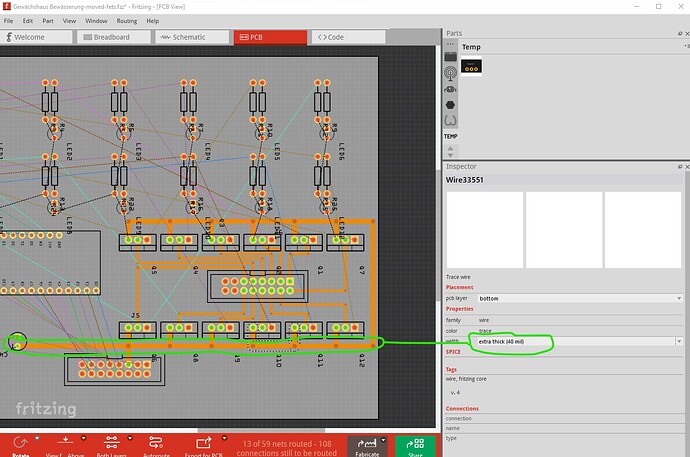Click the Q5 transistor label
The image size is (690, 457).
154,270
